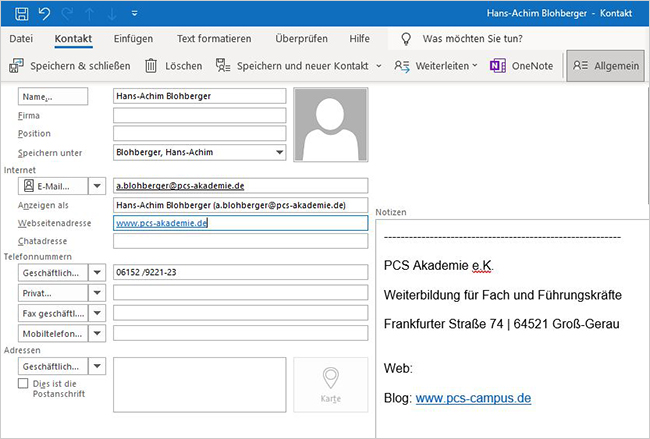Expand the Speichern unter combo box
This screenshot has width=650, height=439.
(x=280, y=152)
